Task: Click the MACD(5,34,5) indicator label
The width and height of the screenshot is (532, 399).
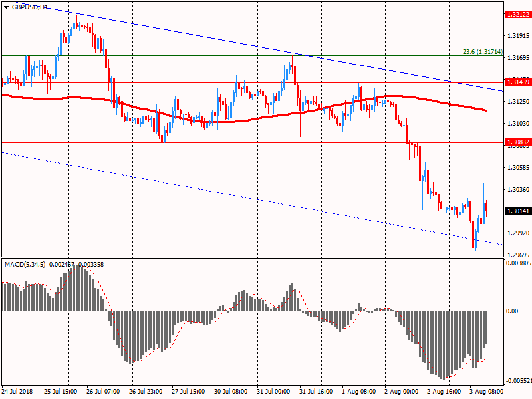Action: click(x=25, y=264)
